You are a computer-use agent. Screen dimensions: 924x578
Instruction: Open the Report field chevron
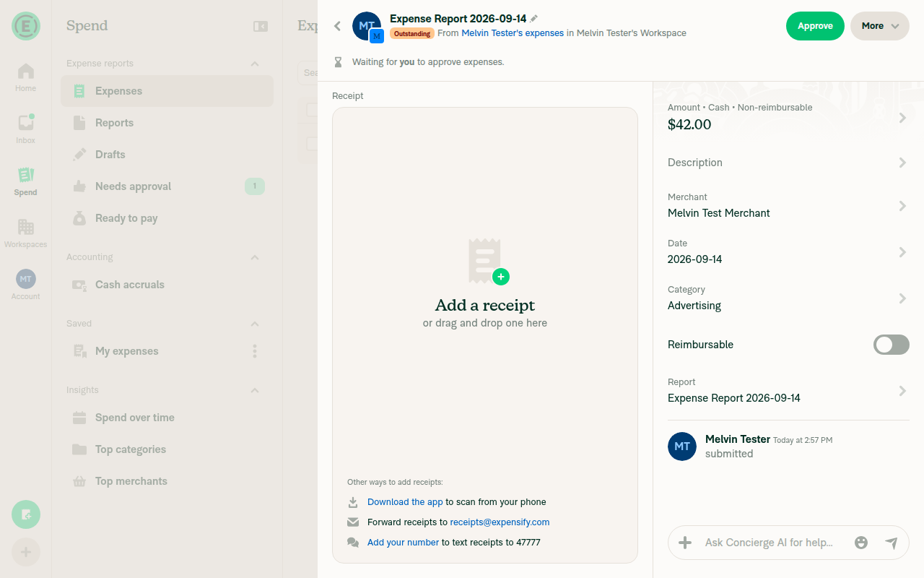[x=902, y=391]
